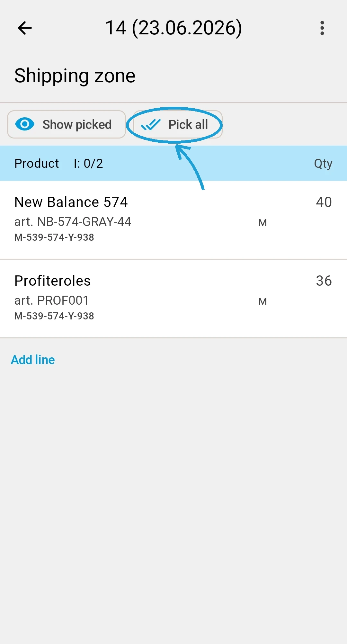Viewport: 347px width, 644px height.
Task: Select quantity 40 for New Balance 574
Action: point(324,202)
